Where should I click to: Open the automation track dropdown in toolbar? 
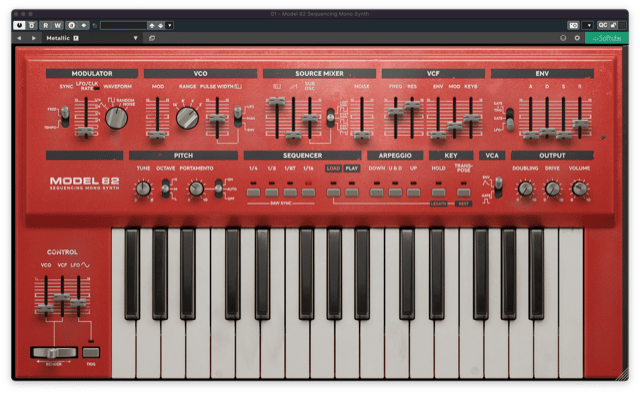click(x=170, y=25)
